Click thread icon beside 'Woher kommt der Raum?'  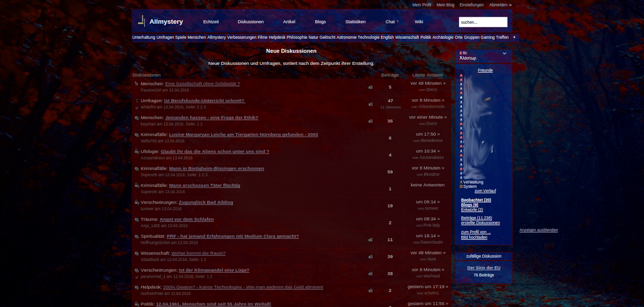tap(137, 253)
